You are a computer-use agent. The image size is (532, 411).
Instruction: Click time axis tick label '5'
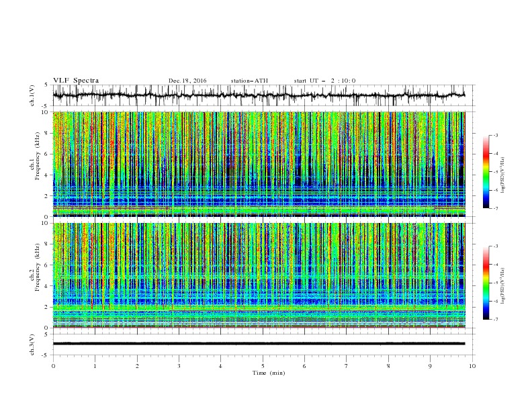coord(263,366)
